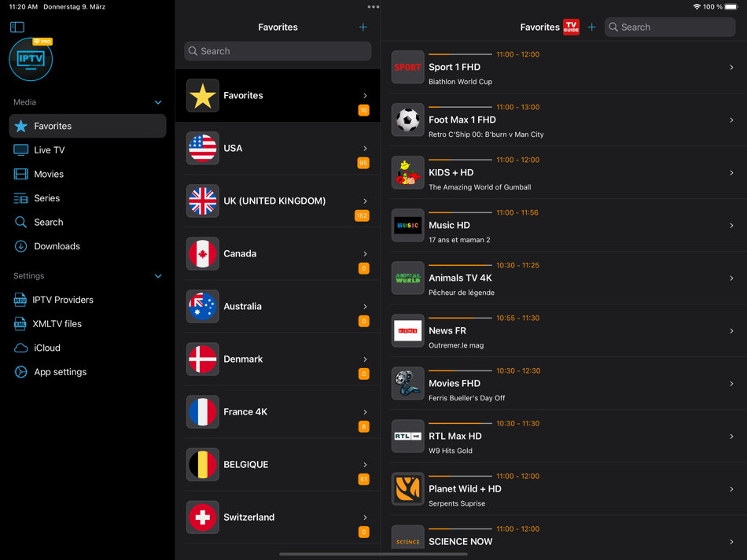This screenshot has height=560, width=747.
Task: Open the TV Guide icon
Action: 571,27
